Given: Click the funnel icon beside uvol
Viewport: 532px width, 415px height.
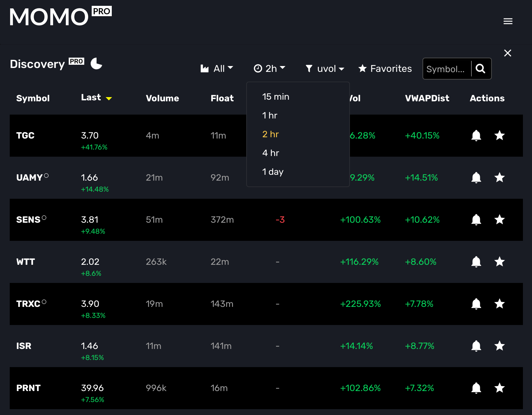Looking at the screenshot, I should [x=309, y=69].
